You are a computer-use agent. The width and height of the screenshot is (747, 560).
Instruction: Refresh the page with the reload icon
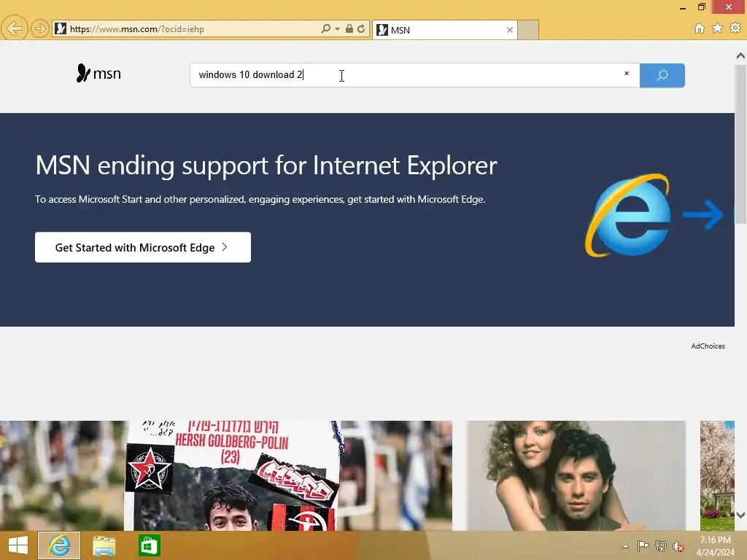(361, 28)
